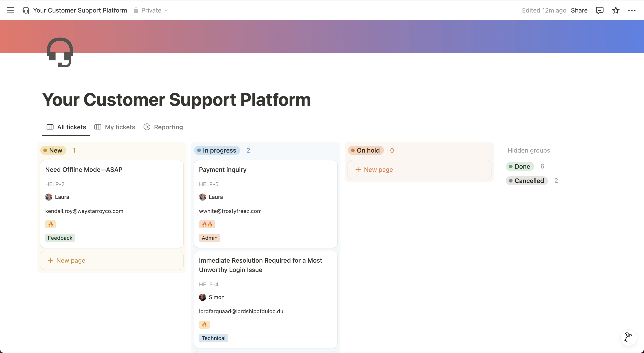The height and width of the screenshot is (353, 644).
Task: Expand the Private sharing dropdown
Action: coord(151,10)
